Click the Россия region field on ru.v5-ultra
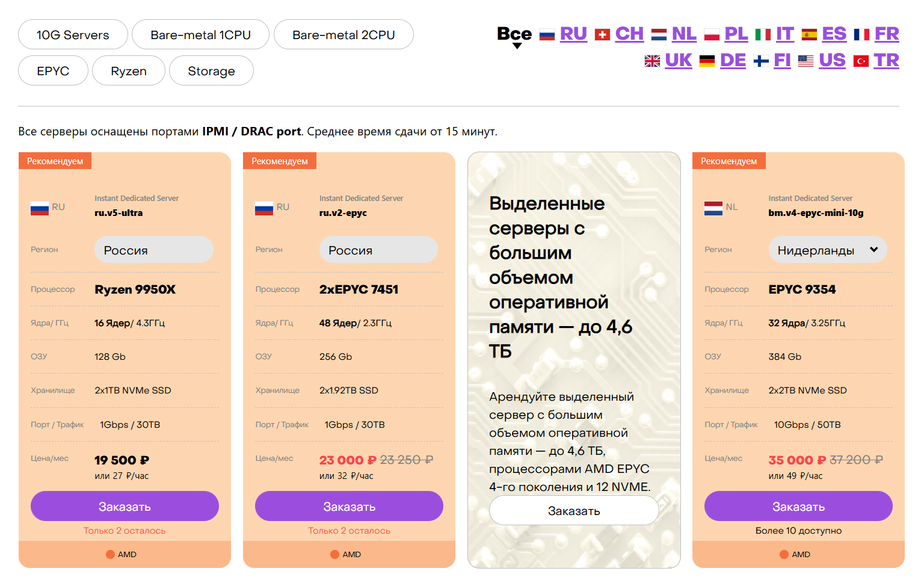Screen dimensions: 924x580 tap(154, 250)
